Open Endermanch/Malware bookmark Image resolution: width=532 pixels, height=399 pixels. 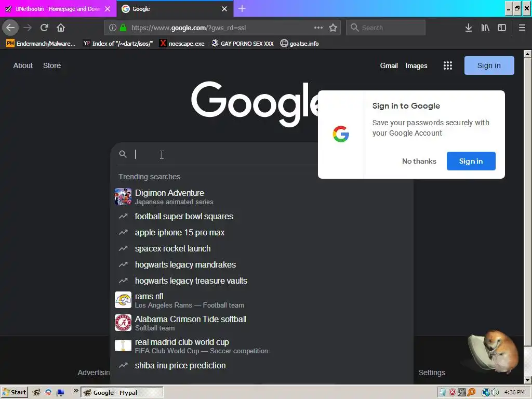[41, 44]
